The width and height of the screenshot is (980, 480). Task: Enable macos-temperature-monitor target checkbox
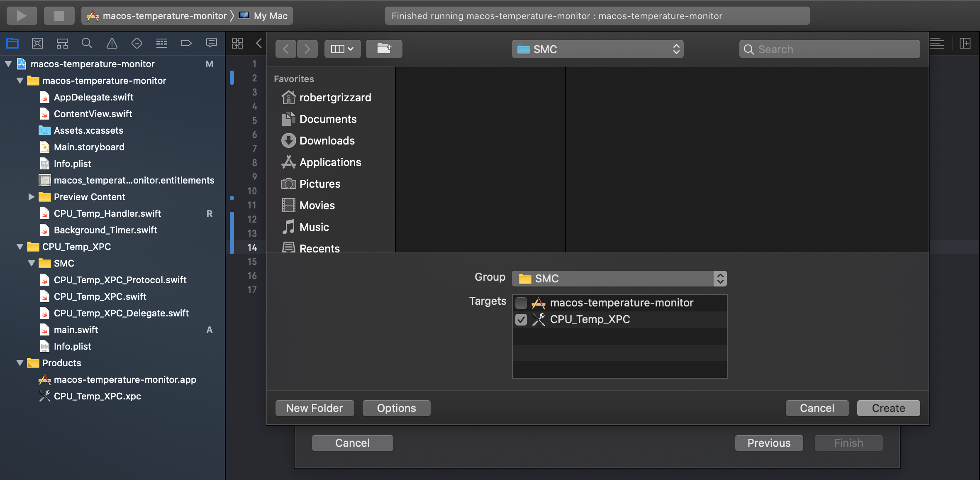point(521,303)
